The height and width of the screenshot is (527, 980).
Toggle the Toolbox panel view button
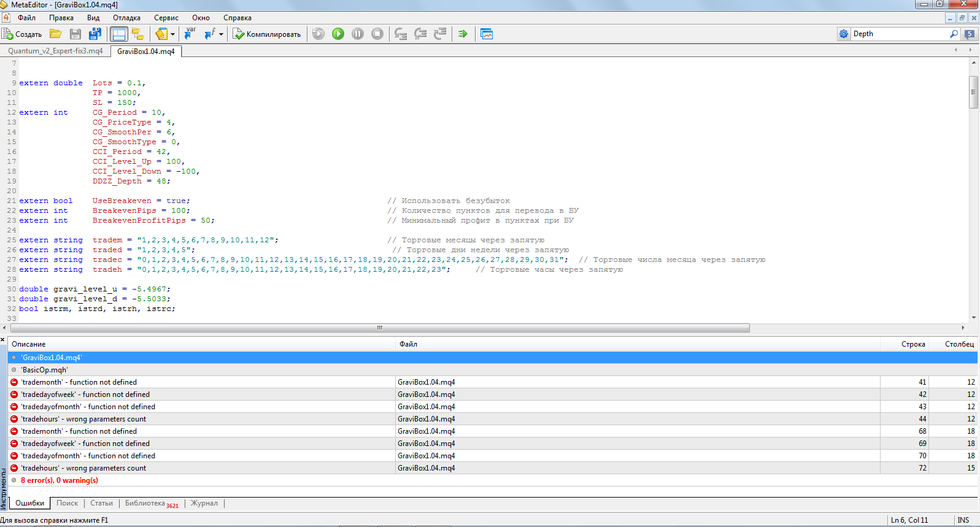point(118,34)
